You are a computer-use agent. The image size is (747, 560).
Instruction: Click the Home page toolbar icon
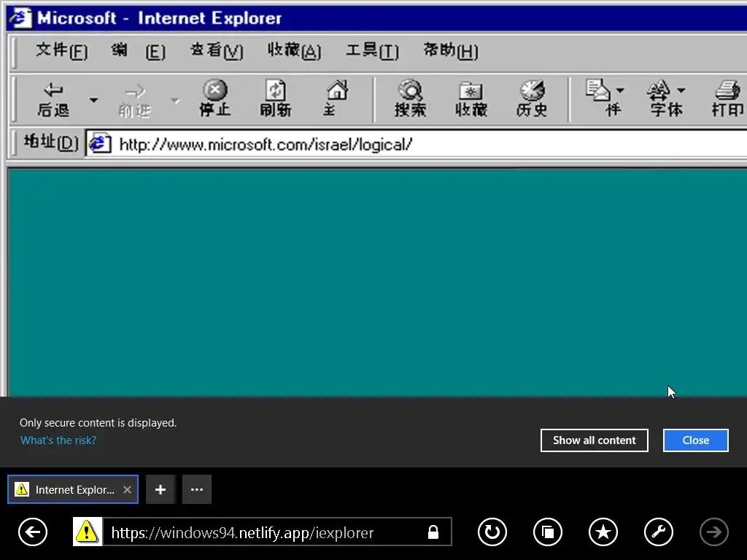[336, 98]
